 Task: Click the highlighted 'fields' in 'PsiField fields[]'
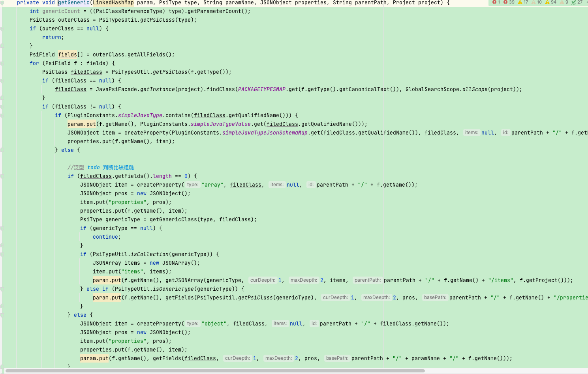68,55
